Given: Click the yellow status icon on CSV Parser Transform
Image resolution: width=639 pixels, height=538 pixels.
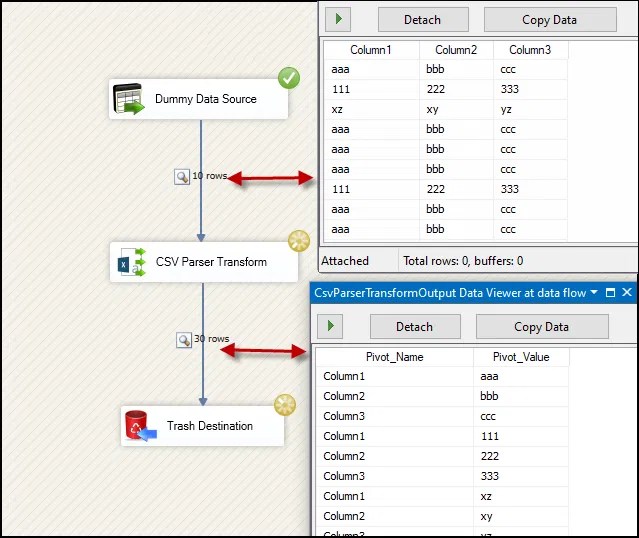Looking at the screenshot, I should coord(298,241).
